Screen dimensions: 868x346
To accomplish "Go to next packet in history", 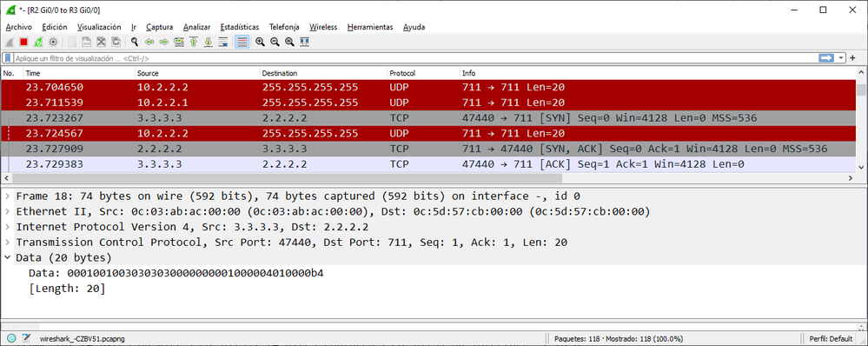I will 164,42.
